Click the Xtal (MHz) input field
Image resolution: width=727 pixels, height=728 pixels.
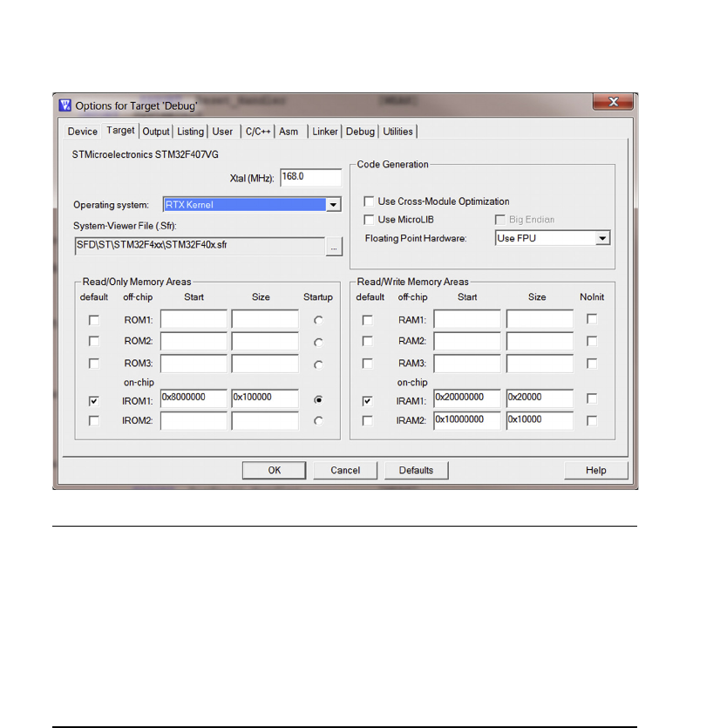tap(310, 177)
